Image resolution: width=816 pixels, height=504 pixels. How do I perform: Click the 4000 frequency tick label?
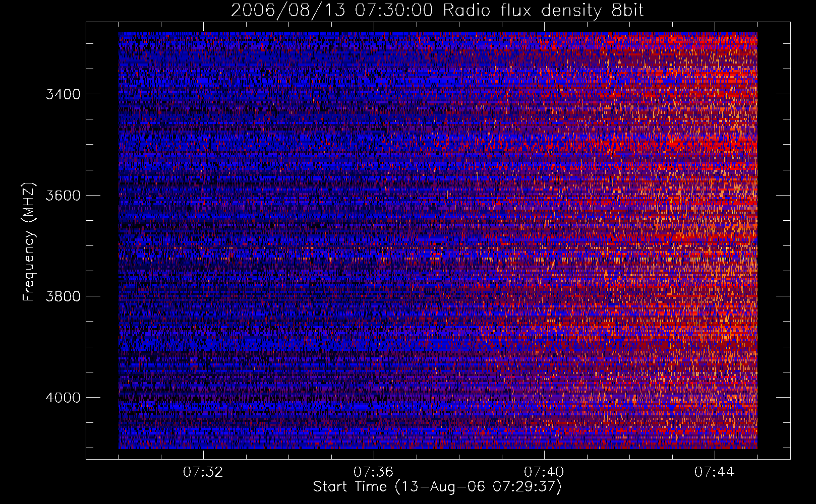click(x=63, y=398)
